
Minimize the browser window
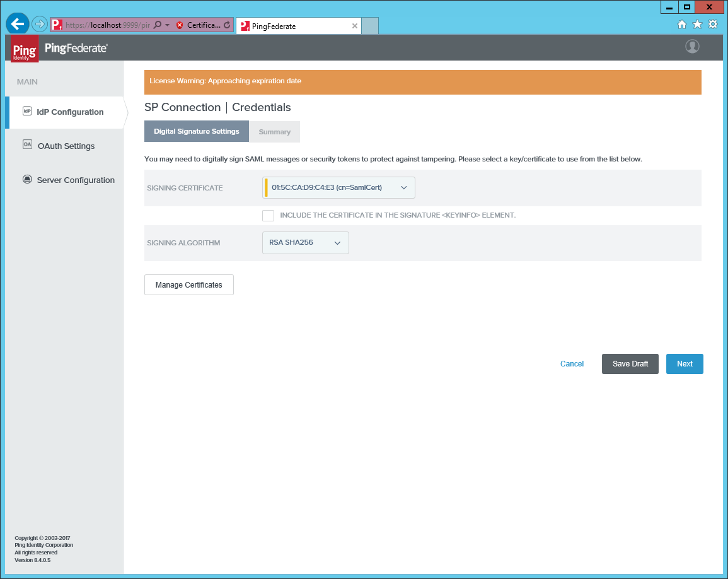[669, 7]
